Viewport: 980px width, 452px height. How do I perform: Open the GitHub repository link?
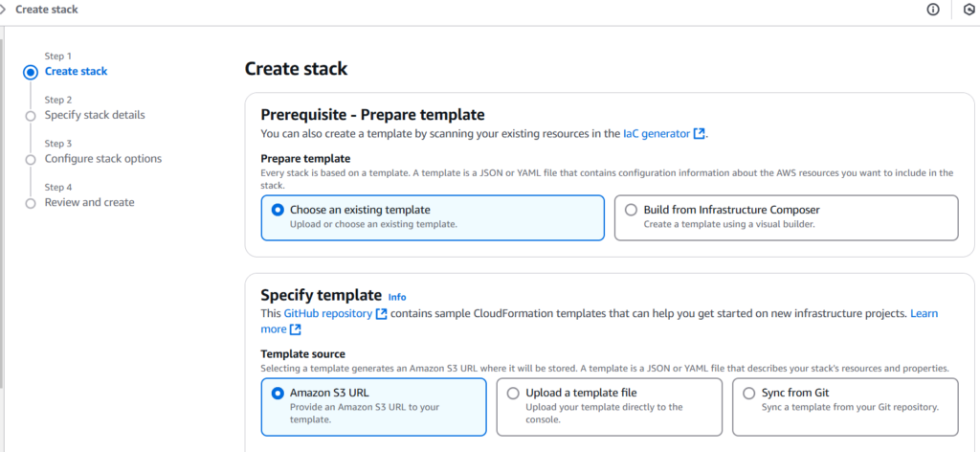(326, 314)
